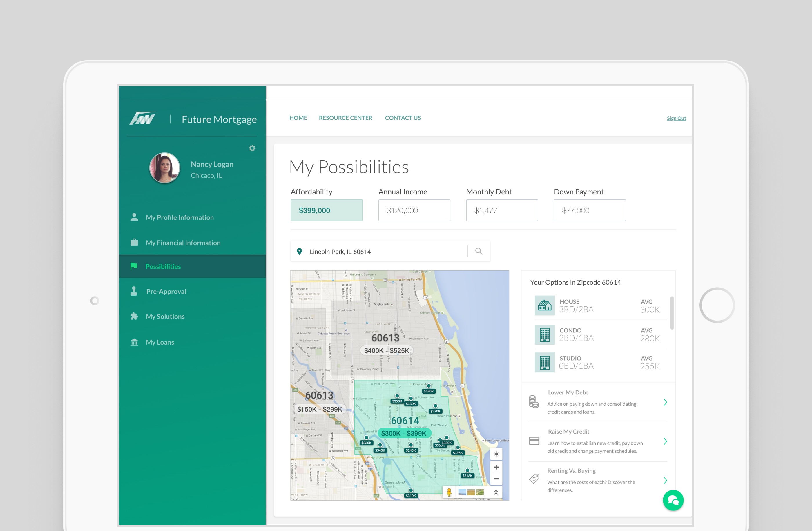Go to Pre-Approval in the sidebar

(166, 291)
